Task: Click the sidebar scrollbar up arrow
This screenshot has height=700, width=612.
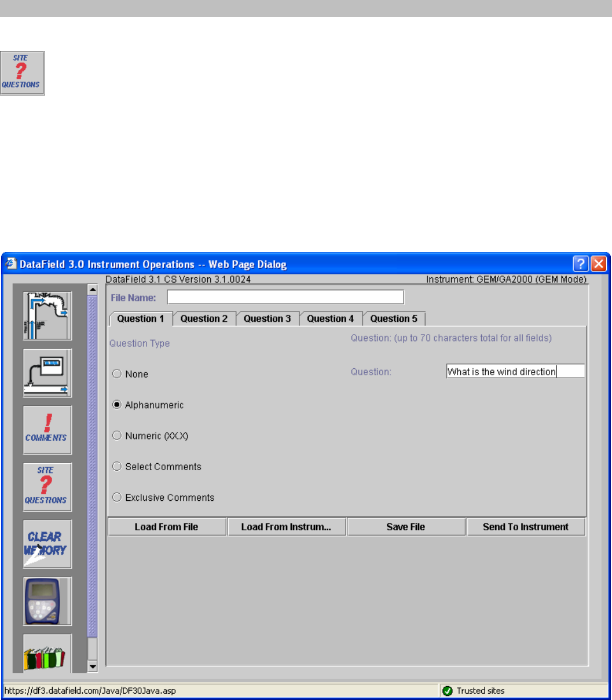Action: 93,288
